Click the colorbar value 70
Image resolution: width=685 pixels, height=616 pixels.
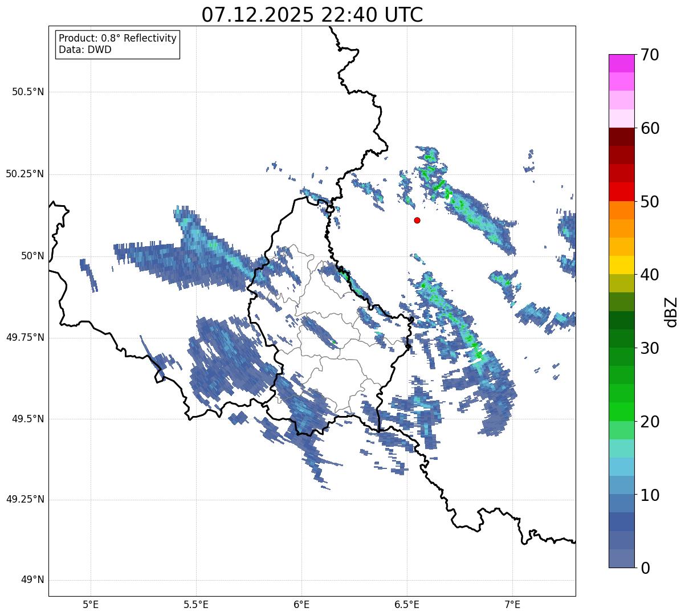tap(650, 55)
